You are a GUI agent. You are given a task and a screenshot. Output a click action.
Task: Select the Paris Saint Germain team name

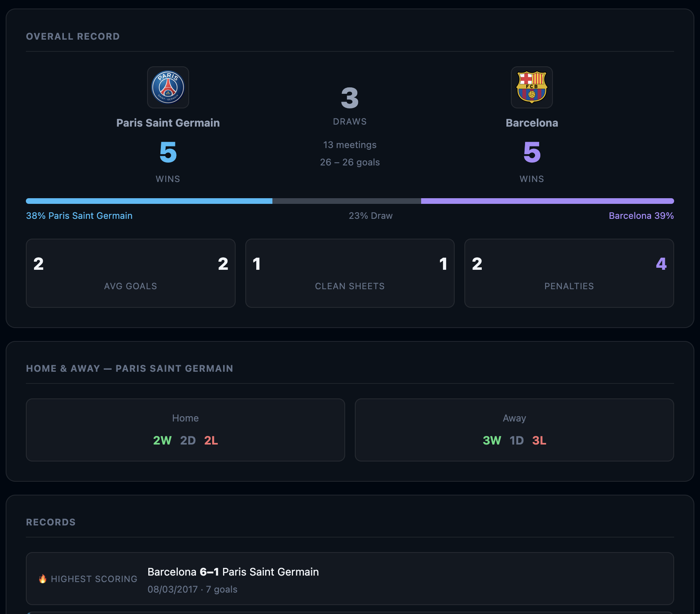[168, 123]
